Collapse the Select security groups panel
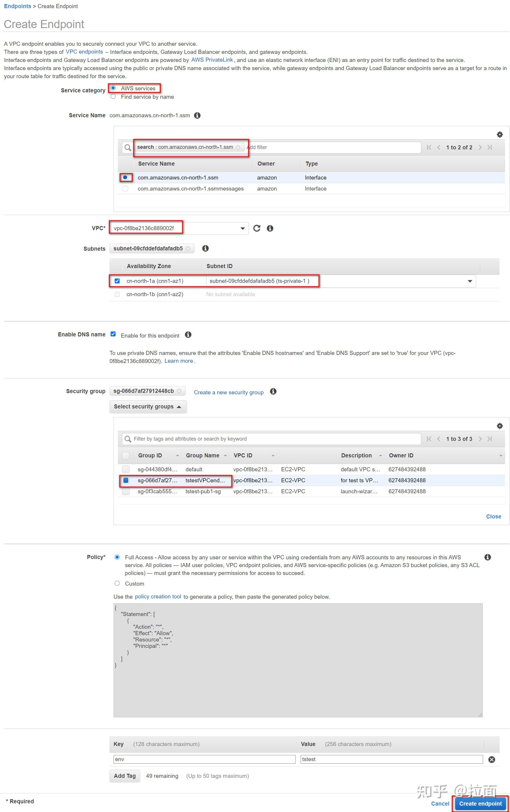 pos(148,406)
